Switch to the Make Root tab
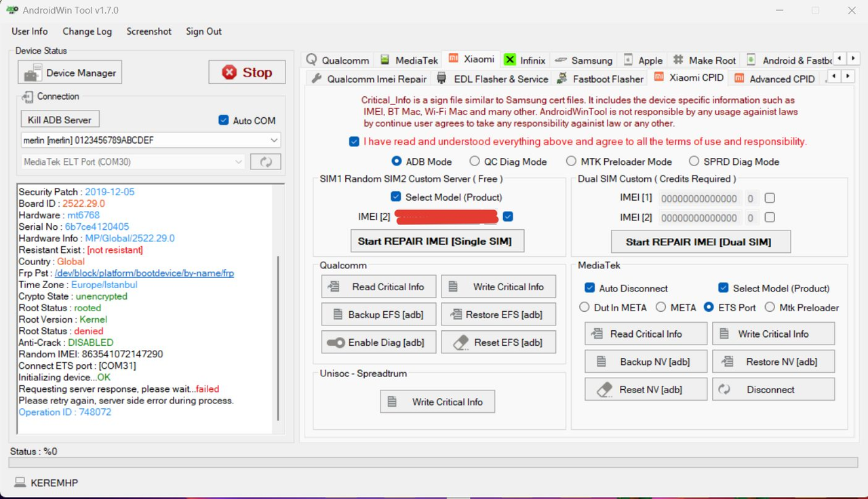Viewport: 868px width, 499px height. tap(705, 60)
